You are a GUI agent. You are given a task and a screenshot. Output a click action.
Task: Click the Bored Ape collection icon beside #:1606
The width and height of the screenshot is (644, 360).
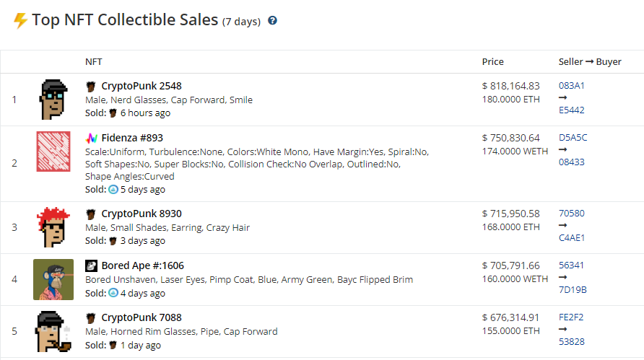91,265
